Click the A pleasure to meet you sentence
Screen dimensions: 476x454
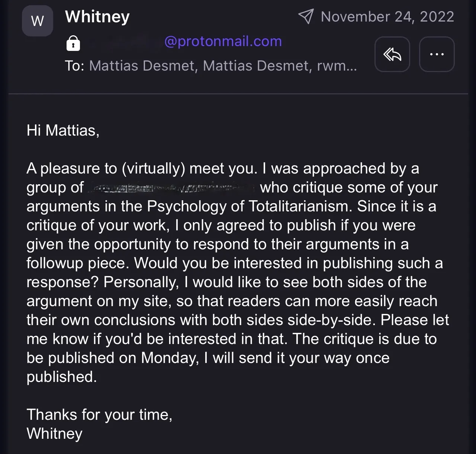tap(142, 169)
